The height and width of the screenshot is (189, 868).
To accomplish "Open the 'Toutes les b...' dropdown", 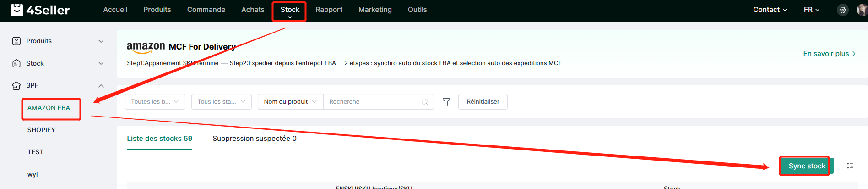I will click(x=155, y=102).
